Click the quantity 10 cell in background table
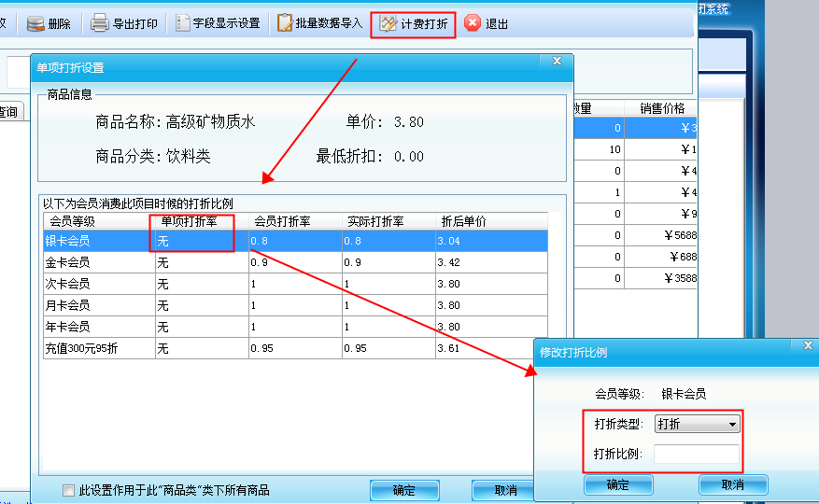Screen dimensions: 819x504 (600, 149)
